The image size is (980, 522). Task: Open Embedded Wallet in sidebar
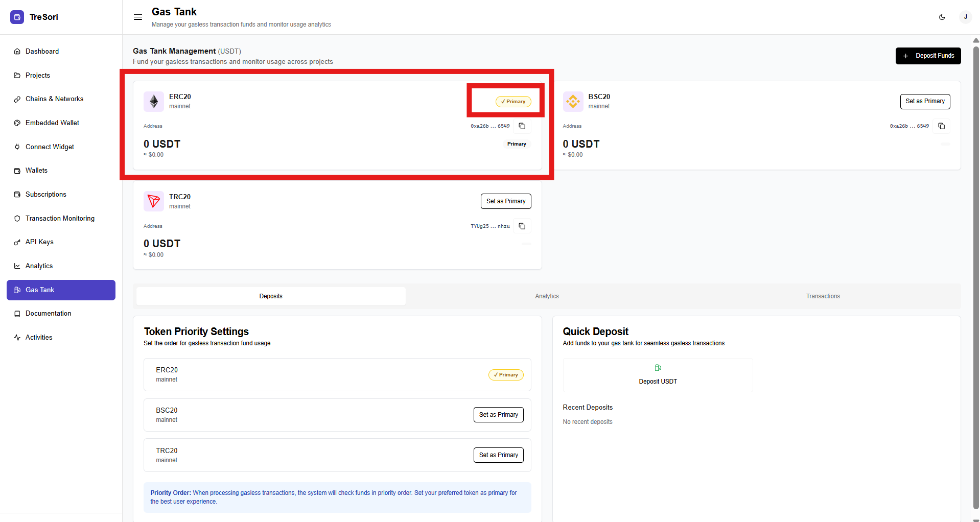coord(52,123)
